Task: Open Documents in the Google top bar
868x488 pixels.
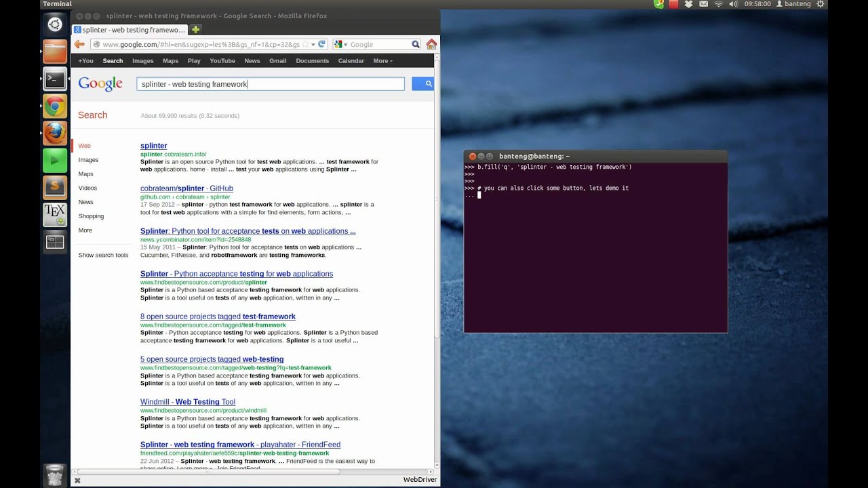Action: click(x=312, y=61)
